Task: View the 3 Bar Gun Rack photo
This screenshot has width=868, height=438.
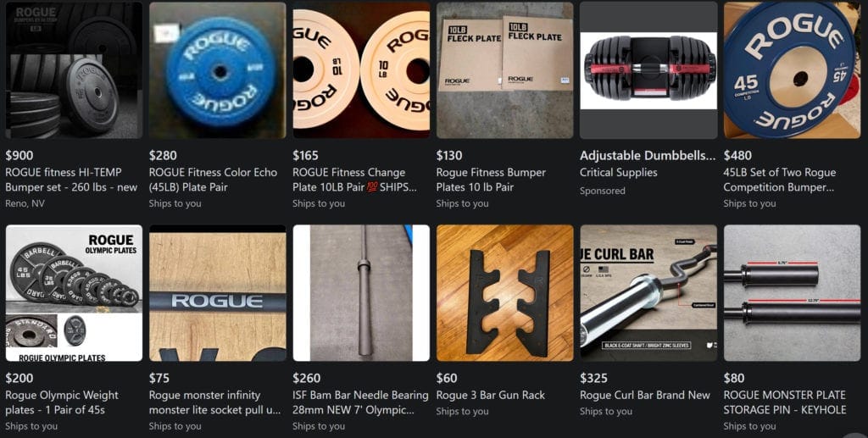Action: 505,293
